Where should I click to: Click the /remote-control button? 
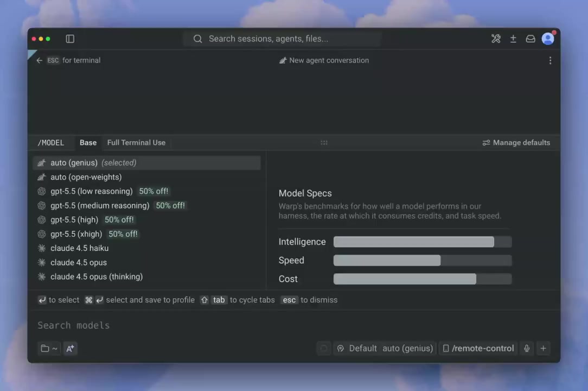[x=478, y=348]
